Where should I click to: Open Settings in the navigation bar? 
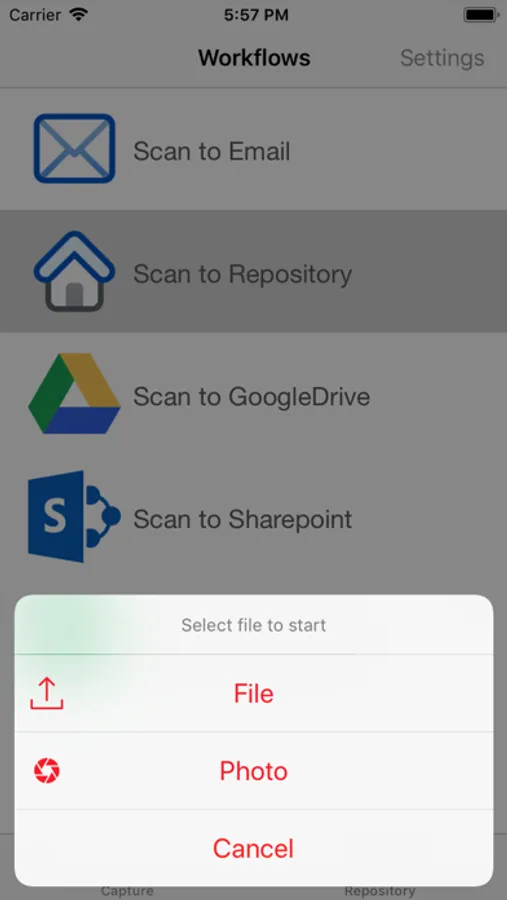point(442,57)
